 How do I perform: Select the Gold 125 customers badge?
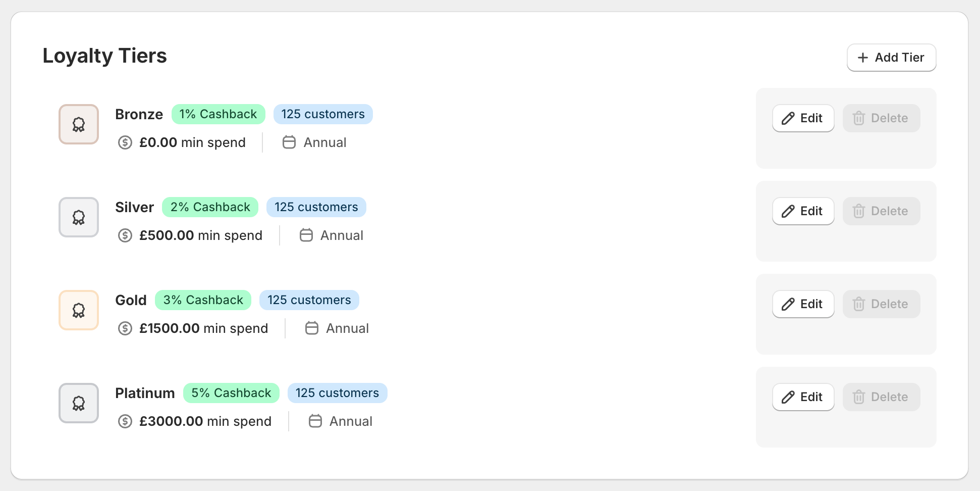point(309,300)
